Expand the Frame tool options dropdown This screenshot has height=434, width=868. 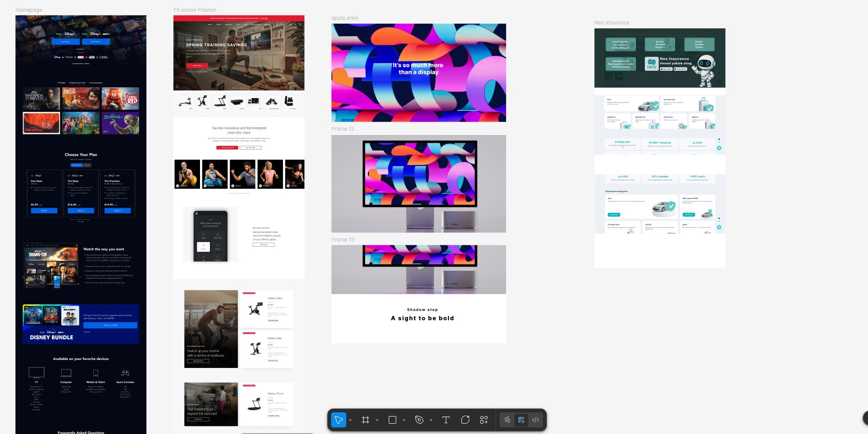377,420
